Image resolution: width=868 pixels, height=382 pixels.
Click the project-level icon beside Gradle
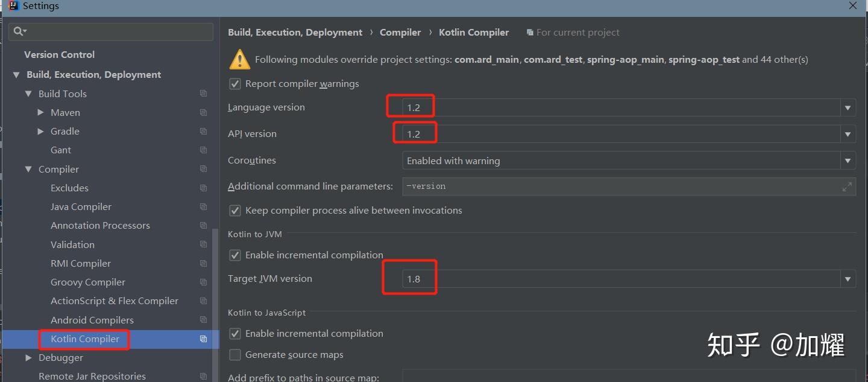point(203,131)
